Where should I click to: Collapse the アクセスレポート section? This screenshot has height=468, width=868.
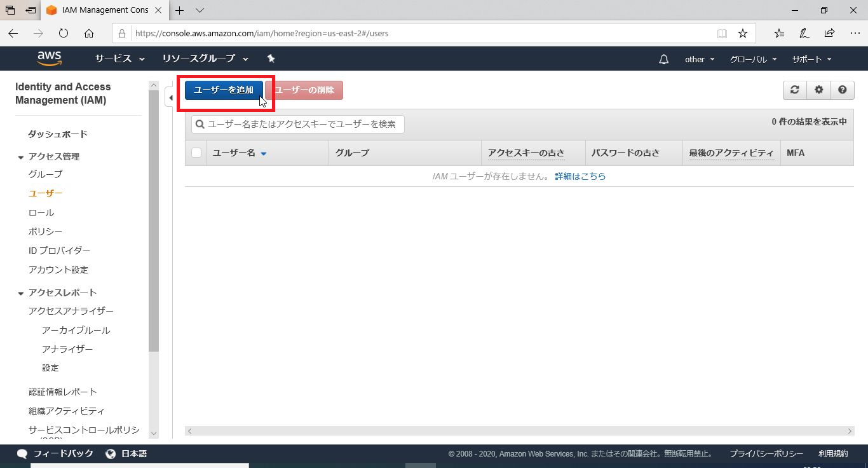click(x=21, y=293)
